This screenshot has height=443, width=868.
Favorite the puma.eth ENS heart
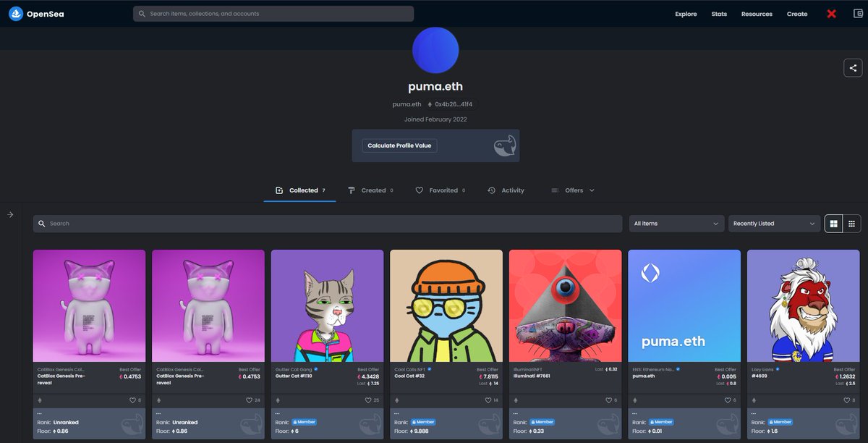point(726,400)
